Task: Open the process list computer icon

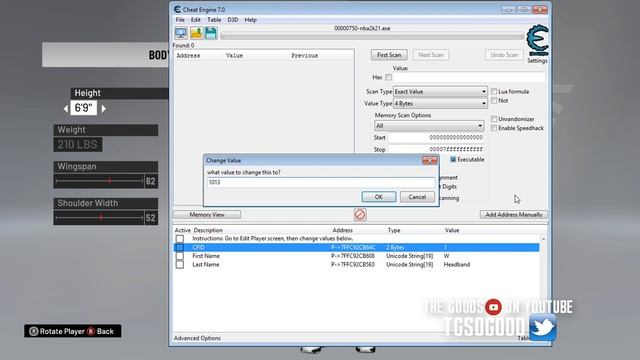Action: [x=181, y=33]
